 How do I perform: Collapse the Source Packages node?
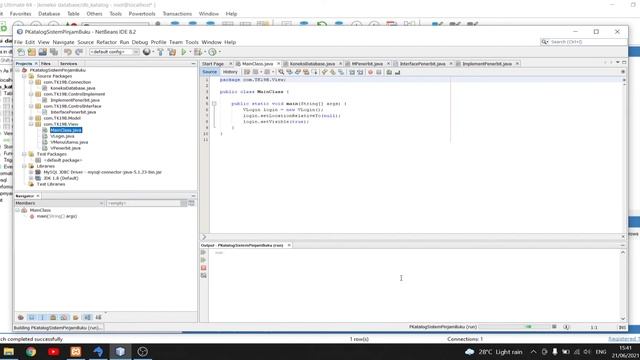[24, 76]
